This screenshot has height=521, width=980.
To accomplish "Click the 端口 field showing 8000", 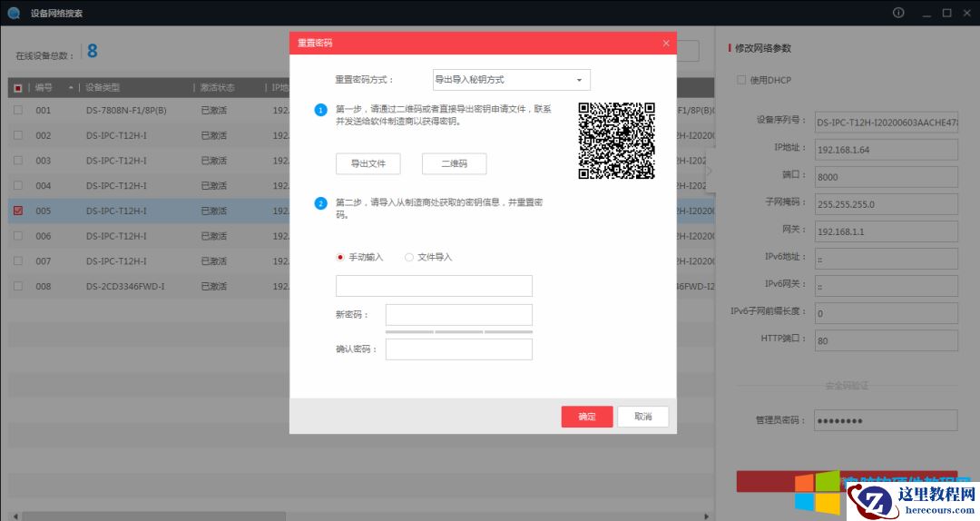I will point(887,177).
